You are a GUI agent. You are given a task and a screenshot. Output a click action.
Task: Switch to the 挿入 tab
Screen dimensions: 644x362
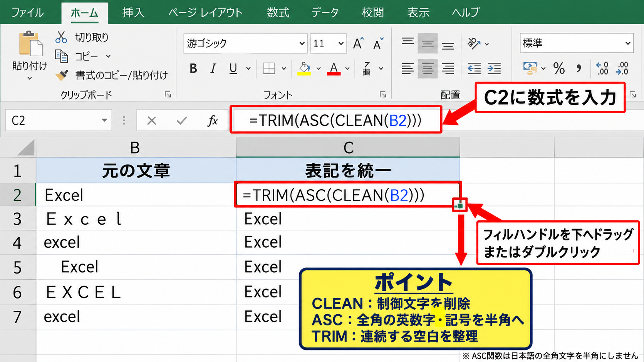tap(133, 12)
